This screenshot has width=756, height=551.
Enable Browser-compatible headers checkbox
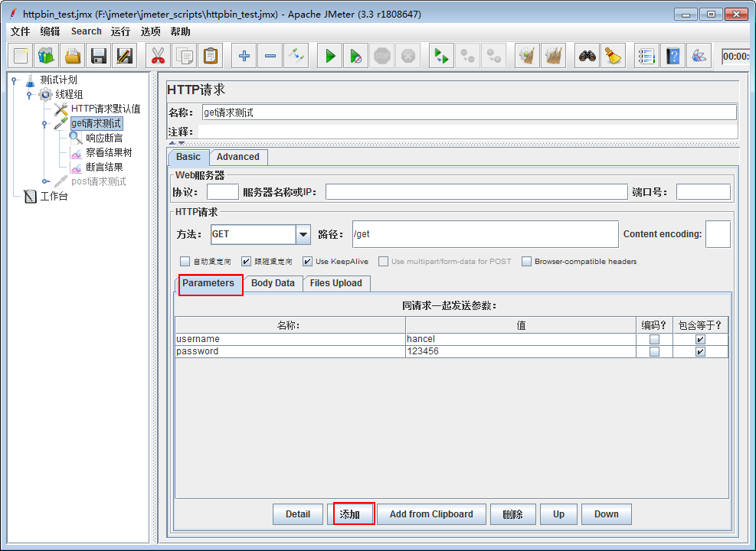click(x=526, y=262)
